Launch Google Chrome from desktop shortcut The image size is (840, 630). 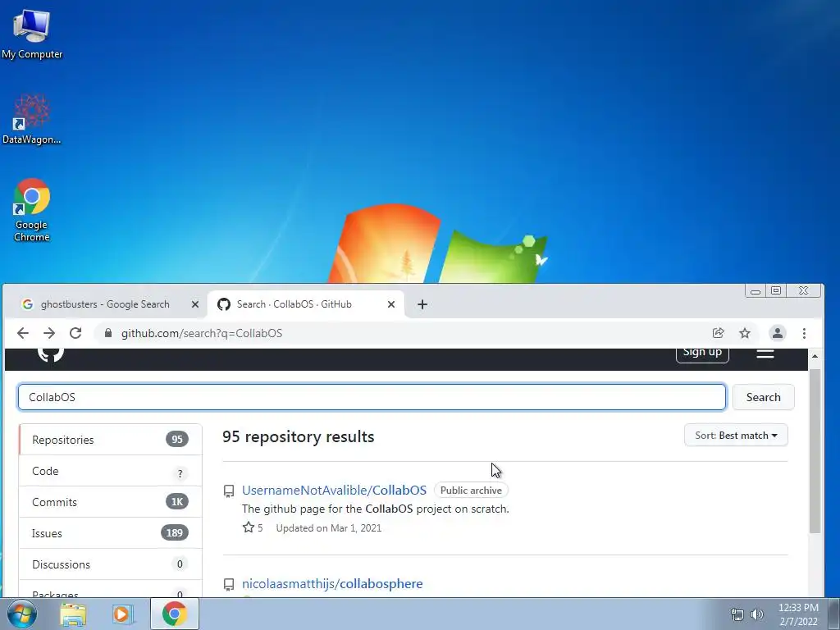[x=32, y=209]
